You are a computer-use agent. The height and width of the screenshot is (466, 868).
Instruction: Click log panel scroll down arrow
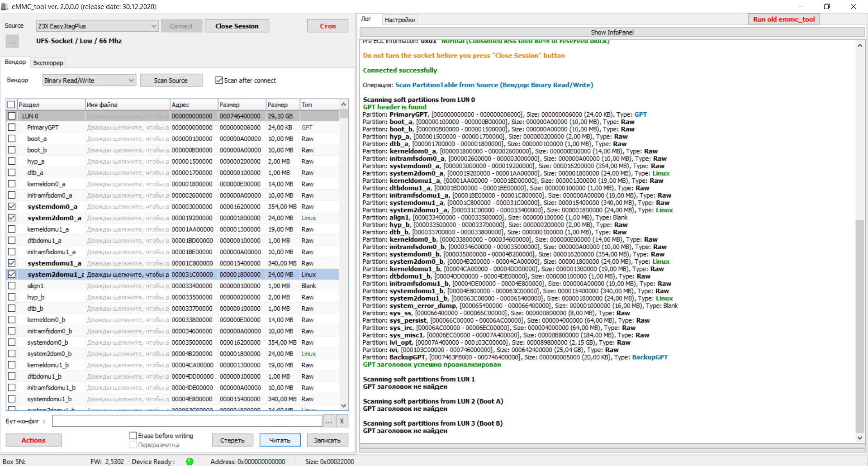coord(859,438)
